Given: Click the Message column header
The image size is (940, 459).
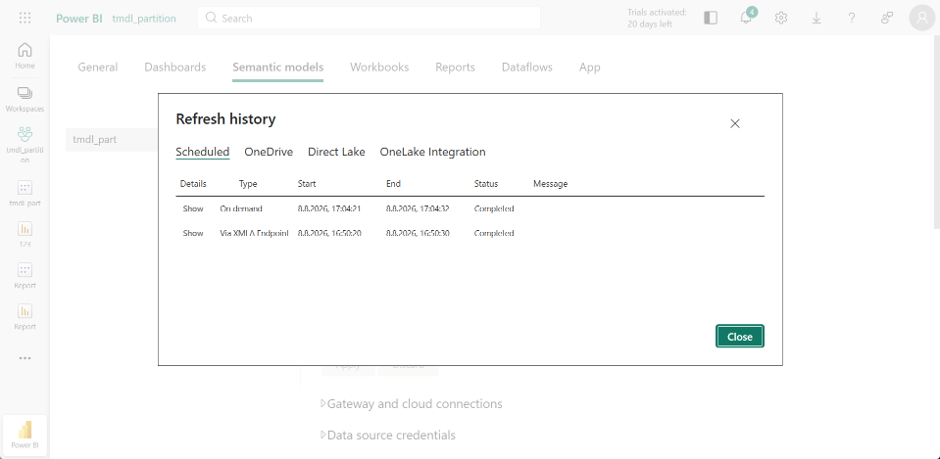Looking at the screenshot, I should 550,184.
